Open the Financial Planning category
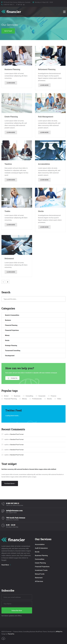Viewport: 67px width, 644px height. click(11, 325)
